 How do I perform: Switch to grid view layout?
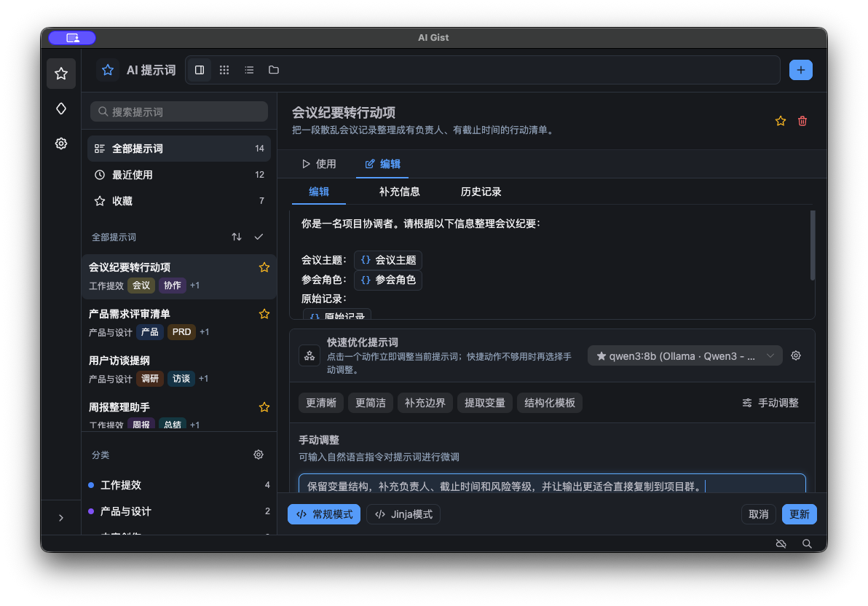click(x=224, y=70)
